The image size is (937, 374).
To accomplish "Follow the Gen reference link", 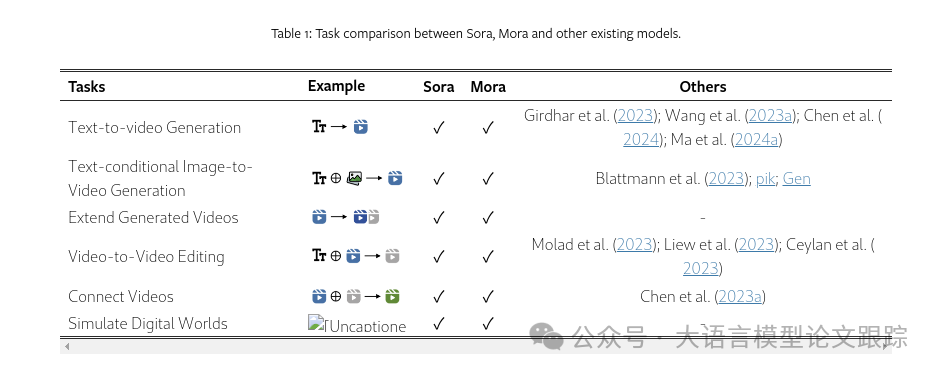I will [x=797, y=179].
